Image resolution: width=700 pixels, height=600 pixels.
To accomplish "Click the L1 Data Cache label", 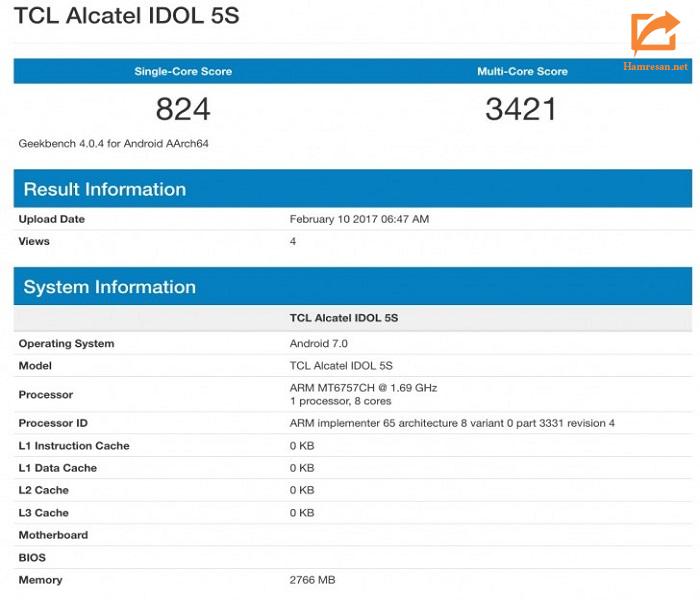I will 58,468.
